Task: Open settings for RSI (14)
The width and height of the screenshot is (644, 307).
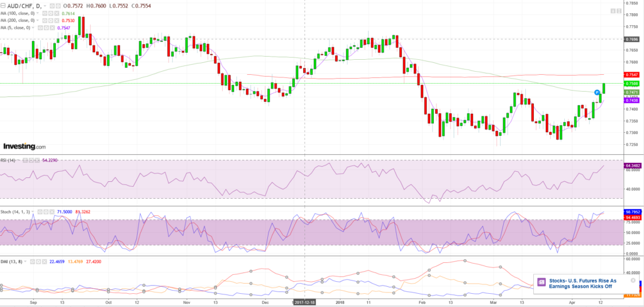Action: pyautogui.click(x=31, y=160)
